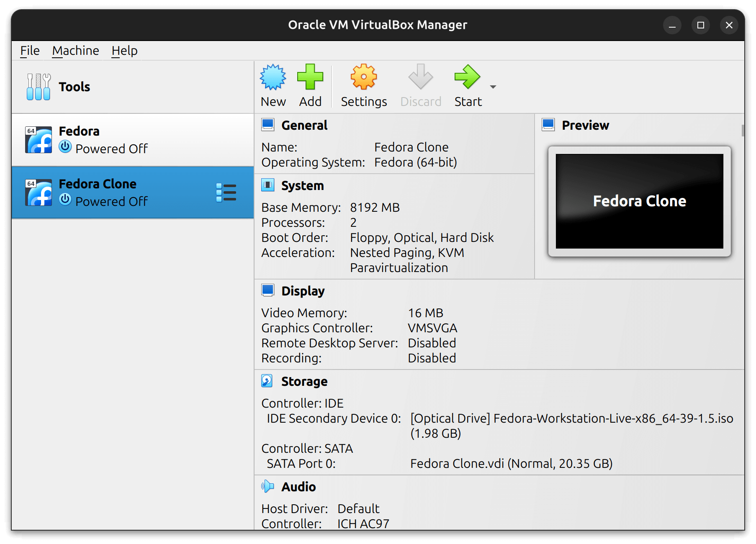The width and height of the screenshot is (756, 544).
Task: Click the Tools wrench-and-screwdriver icon
Action: coord(38,87)
